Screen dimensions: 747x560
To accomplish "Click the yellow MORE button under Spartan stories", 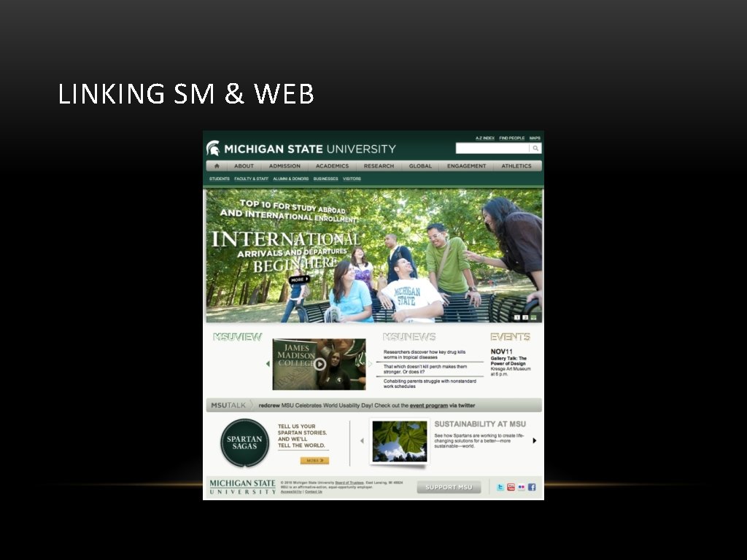I will tap(314, 461).
